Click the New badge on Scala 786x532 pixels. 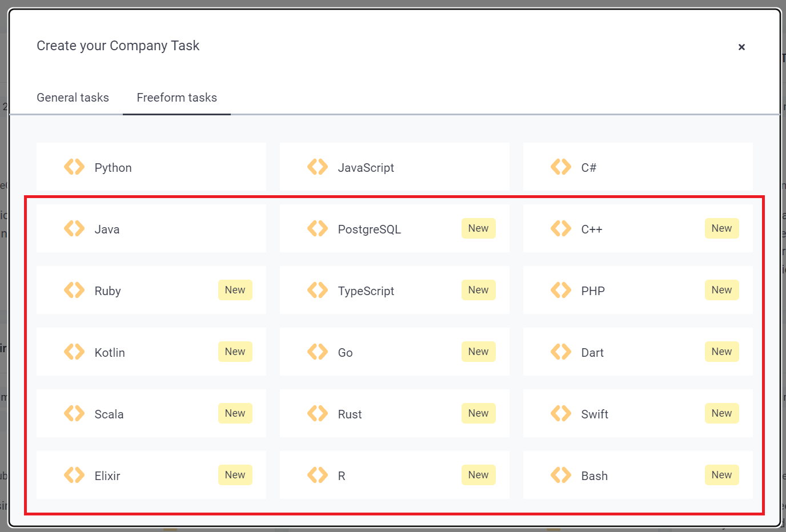click(235, 413)
